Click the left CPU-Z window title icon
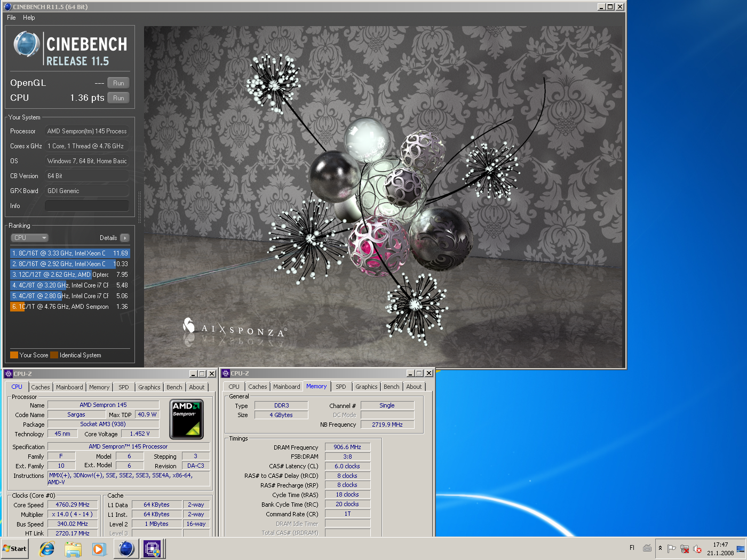The height and width of the screenshot is (560, 747). [x=8, y=374]
